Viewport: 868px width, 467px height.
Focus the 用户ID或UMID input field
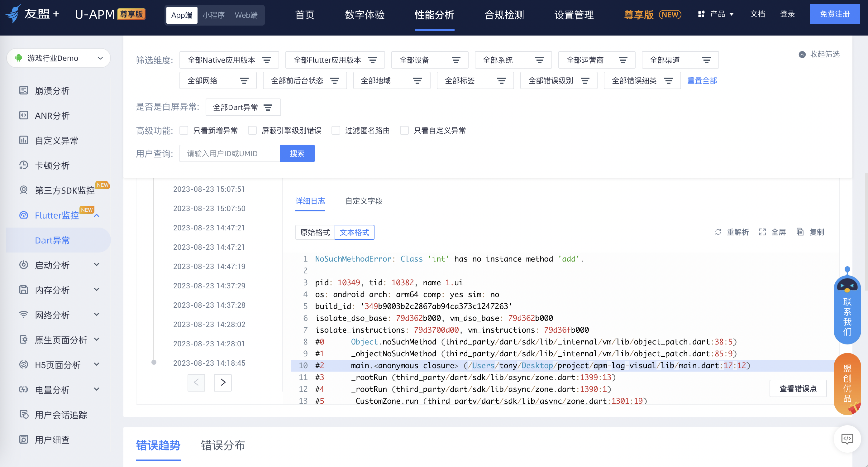(x=230, y=153)
